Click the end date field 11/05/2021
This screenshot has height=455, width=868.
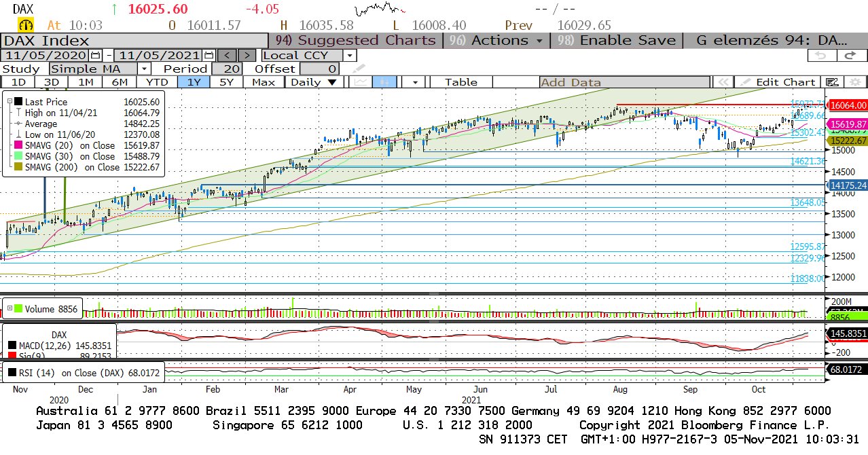[158, 55]
